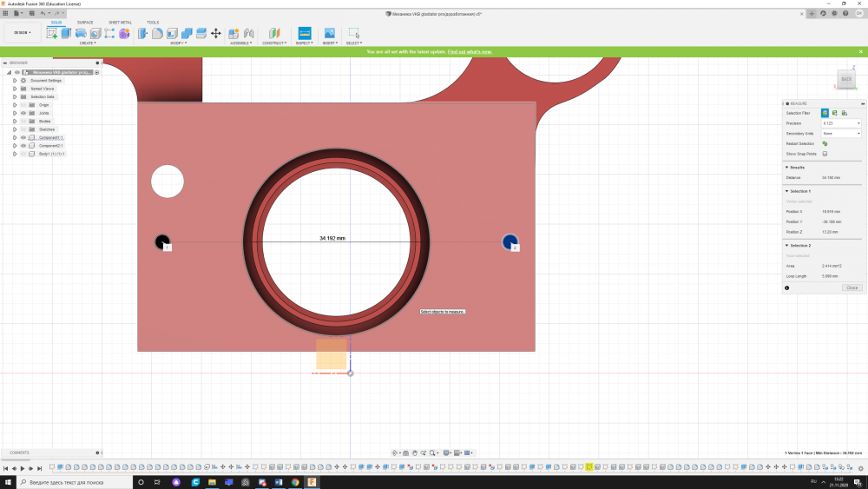Select the Create Sketch tool
Viewport: 868px width, 489px height.
[51, 33]
